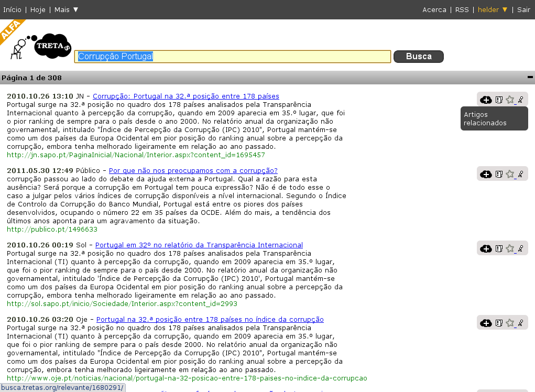Click exclamation flag icon on Sol article
Image resolution: width=535 pixels, height=392 pixels.
pos(499,248)
